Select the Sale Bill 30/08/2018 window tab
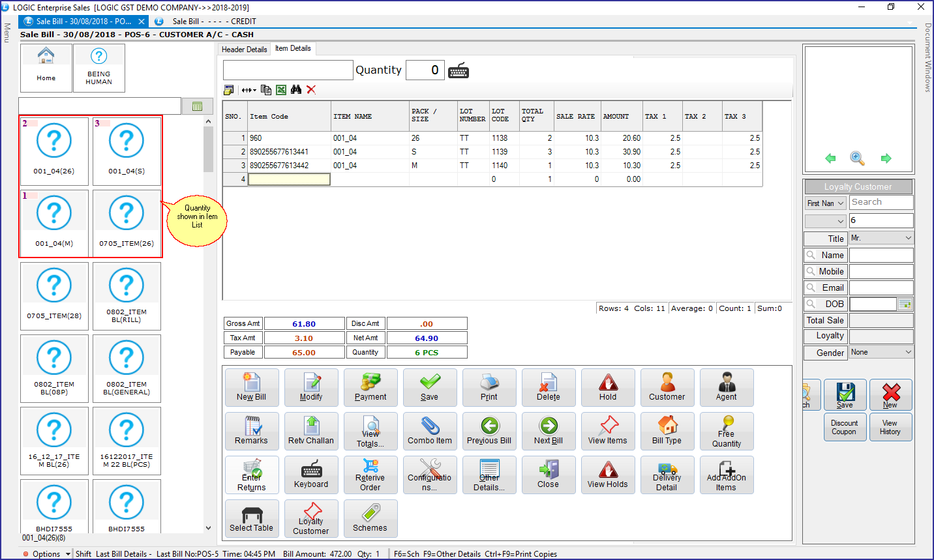 [84, 22]
